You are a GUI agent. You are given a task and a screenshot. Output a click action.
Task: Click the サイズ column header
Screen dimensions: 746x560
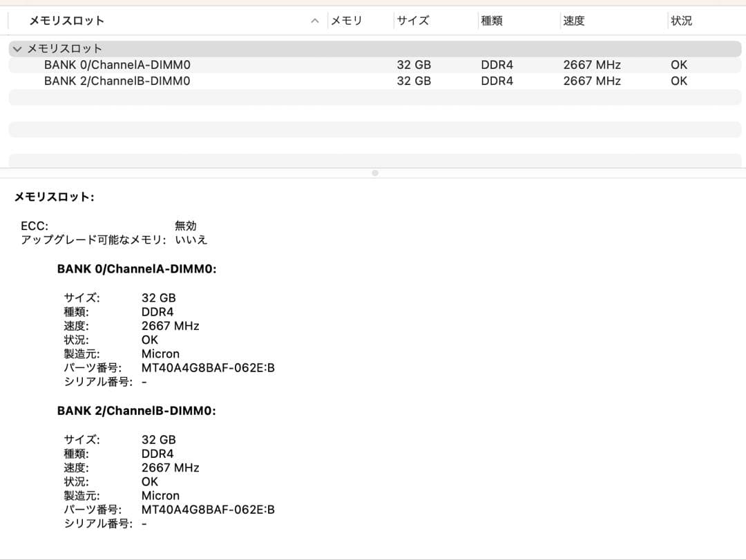[412, 21]
